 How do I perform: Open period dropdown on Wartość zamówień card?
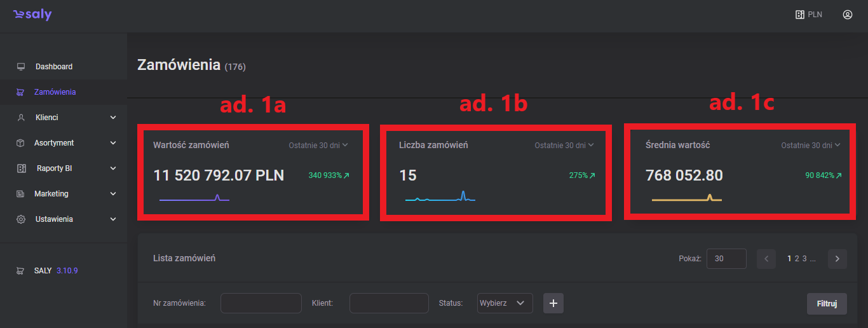click(318, 145)
